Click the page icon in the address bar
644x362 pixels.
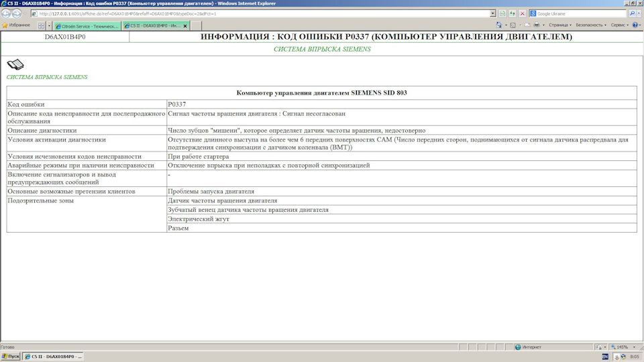[34, 13]
